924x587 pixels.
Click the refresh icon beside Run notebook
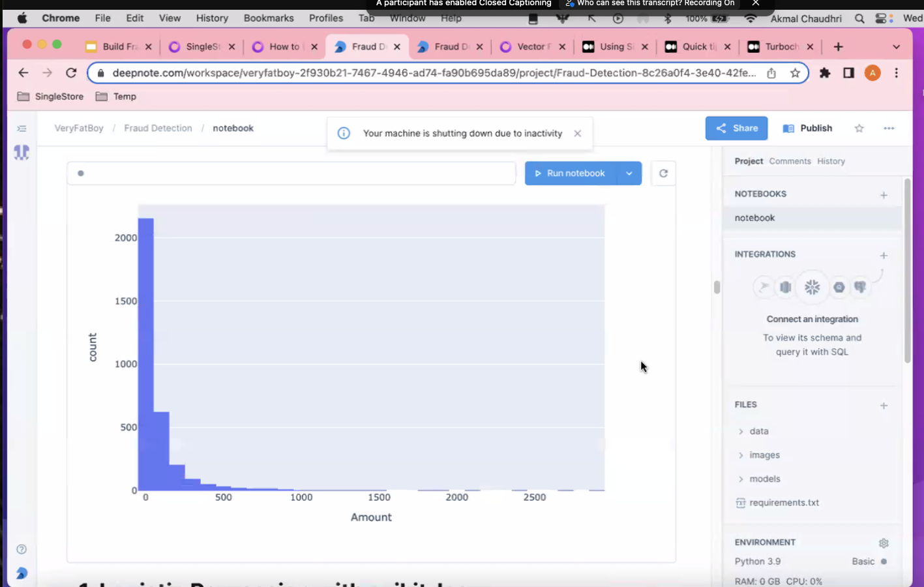point(663,173)
